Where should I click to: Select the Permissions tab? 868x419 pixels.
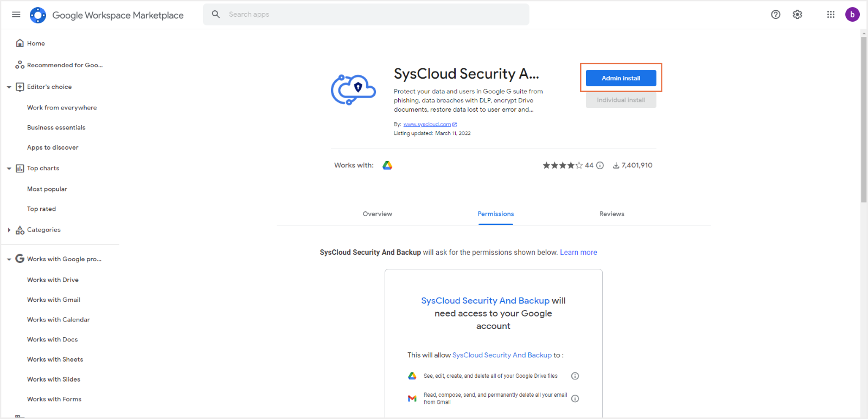[496, 214]
